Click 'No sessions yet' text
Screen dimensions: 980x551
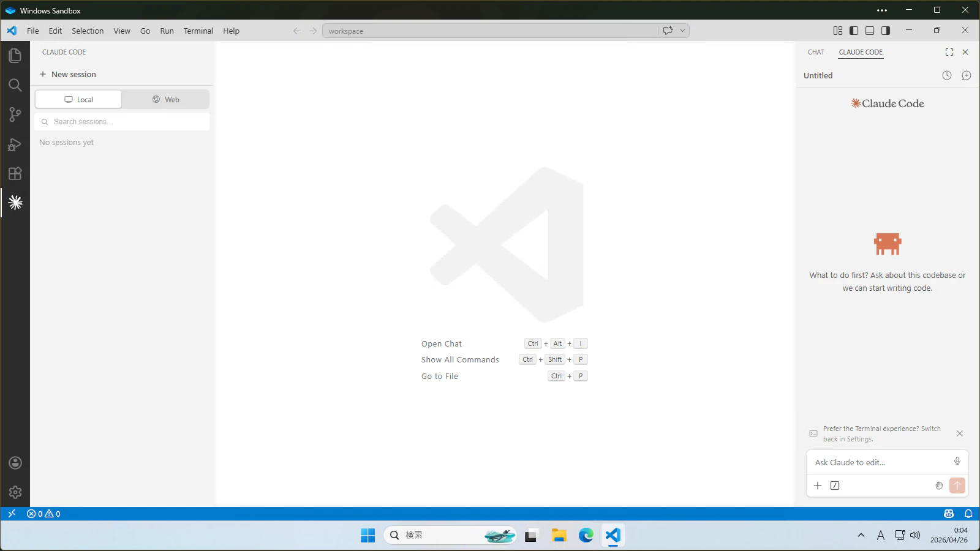pos(67,142)
